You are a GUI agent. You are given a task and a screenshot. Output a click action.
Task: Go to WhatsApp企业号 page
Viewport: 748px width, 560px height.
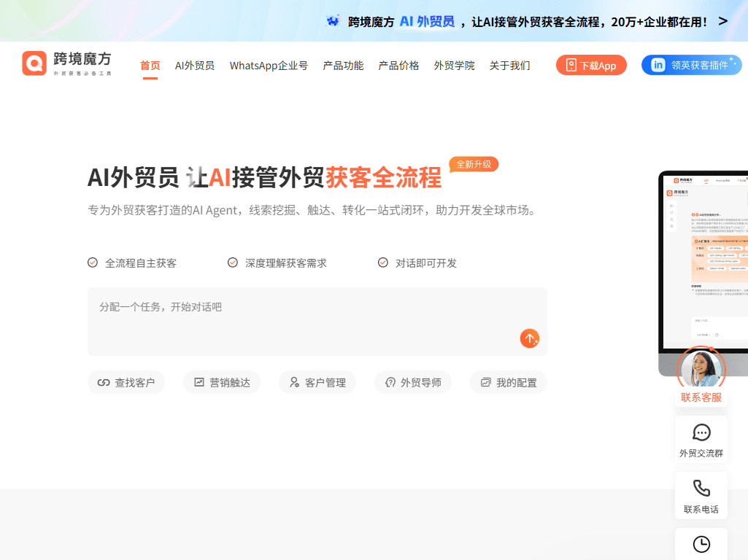click(x=269, y=66)
